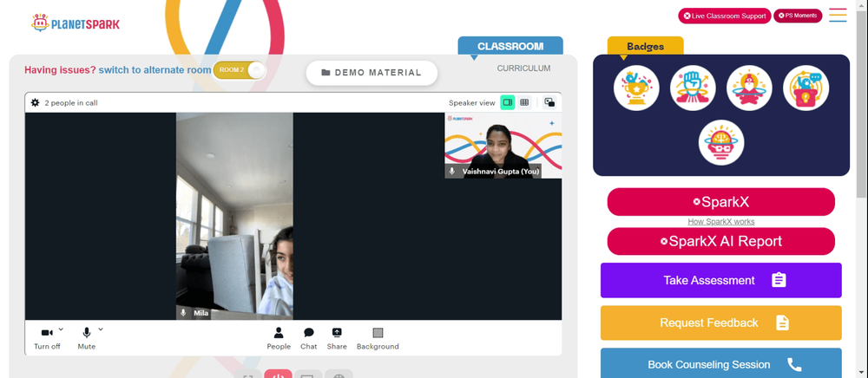This screenshot has width=868, height=378.
Task: Click phone icon on Book Counseling Session
Action: tap(794, 365)
